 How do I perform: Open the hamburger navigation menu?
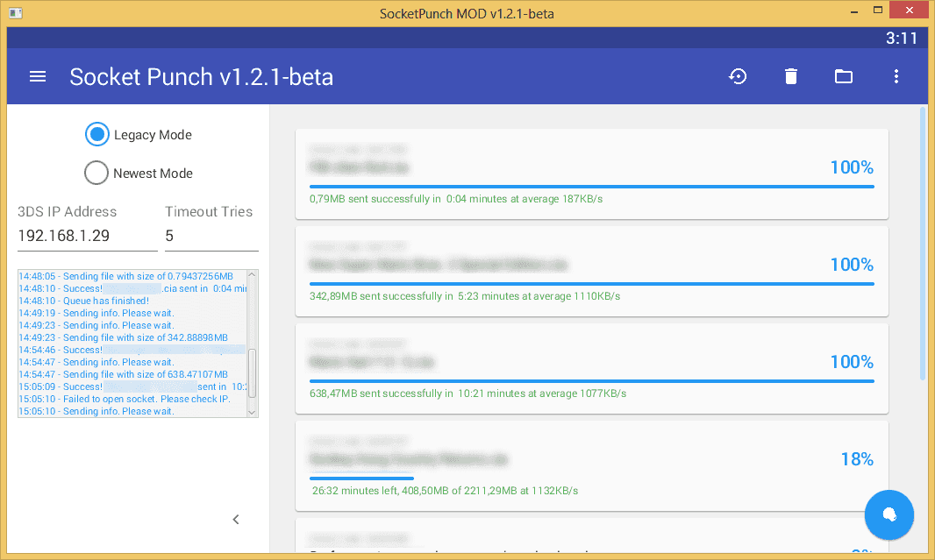click(x=38, y=76)
